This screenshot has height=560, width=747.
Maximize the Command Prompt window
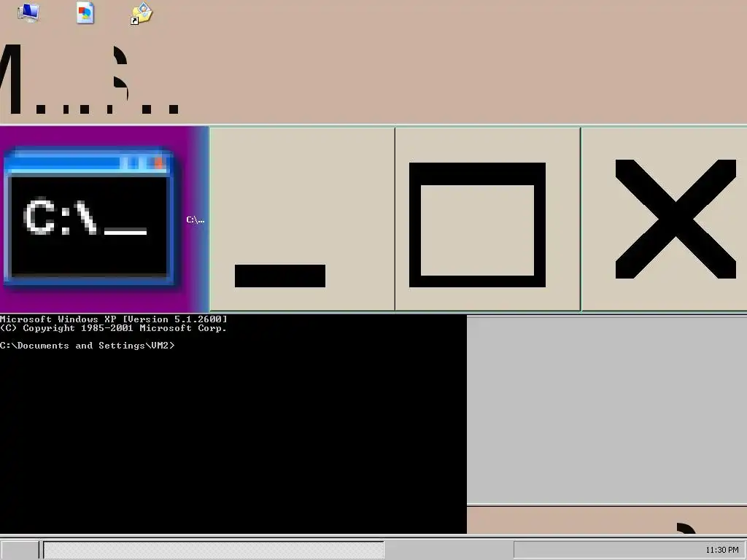(488, 219)
